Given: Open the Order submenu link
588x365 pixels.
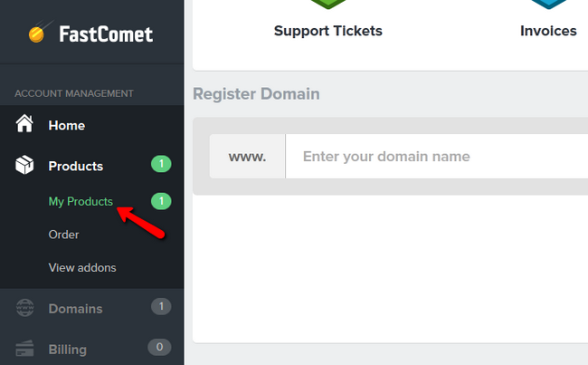Looking at the screenshot, I should (x=63, y=235).
